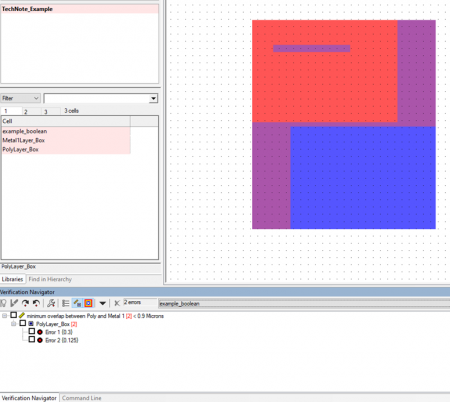This screenshot has height=402, width=450.
Task: Toggle the pencil rule highlight icon
Action: click(77, 303)
